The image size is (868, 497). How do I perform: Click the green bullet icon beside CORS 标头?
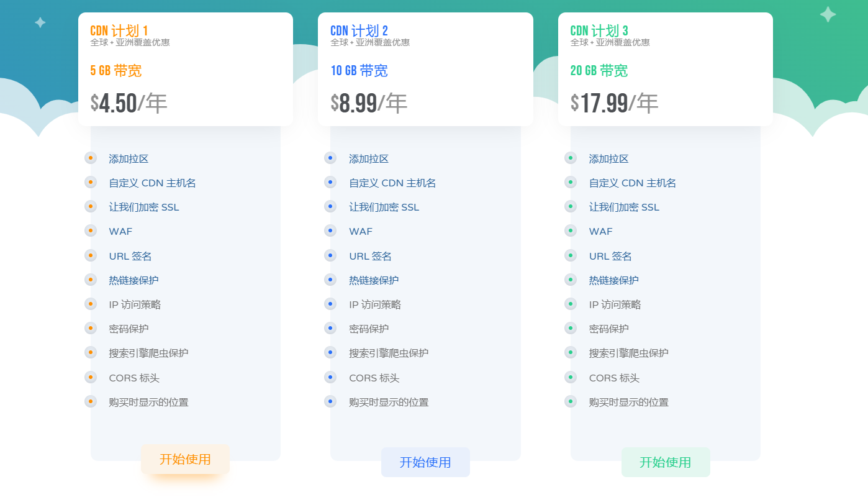click(x=571, y=377)
